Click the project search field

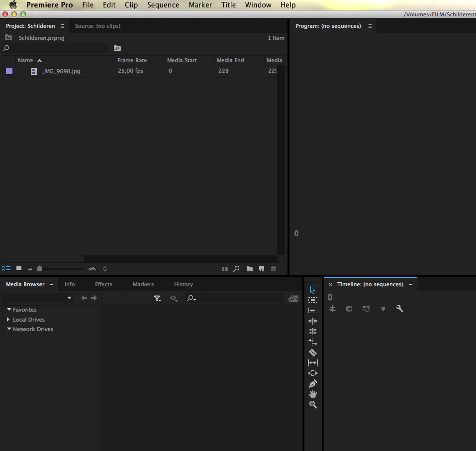click(x=55, y=48)
